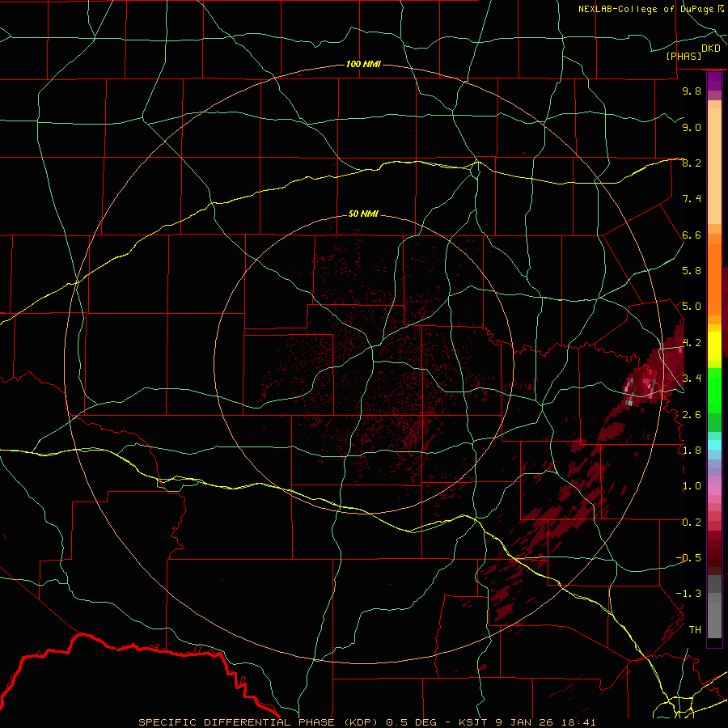Pick the green segment of color bar
This screenshot has height=728, width=728.
(714, 390)
